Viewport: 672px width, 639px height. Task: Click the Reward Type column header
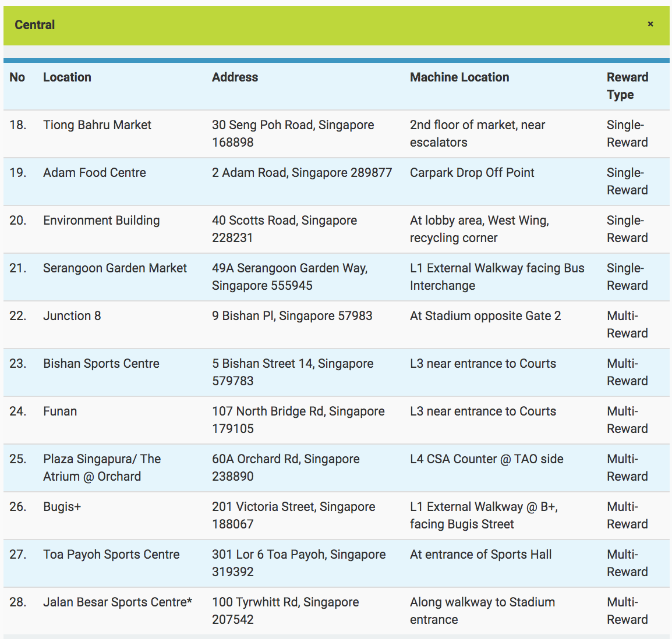click(x=627, y=86)
